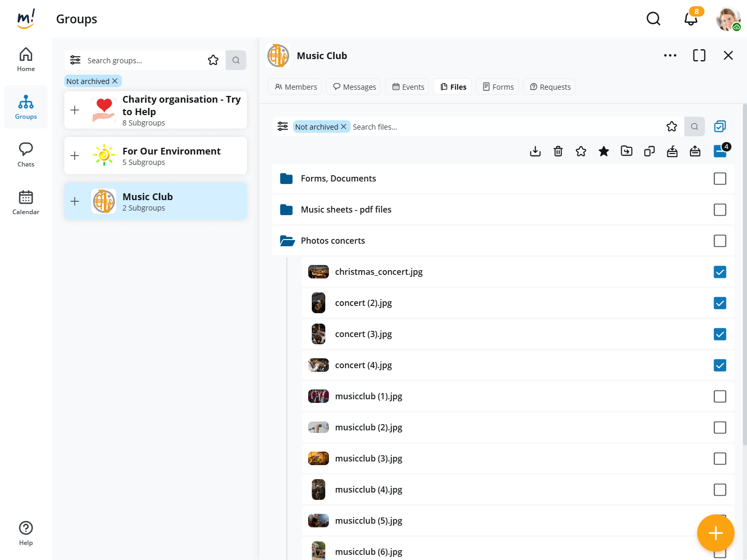This screenshot has height=560, width=747.
Task: Click the trash delete icon in toolbar
Action: coord(558,151)
